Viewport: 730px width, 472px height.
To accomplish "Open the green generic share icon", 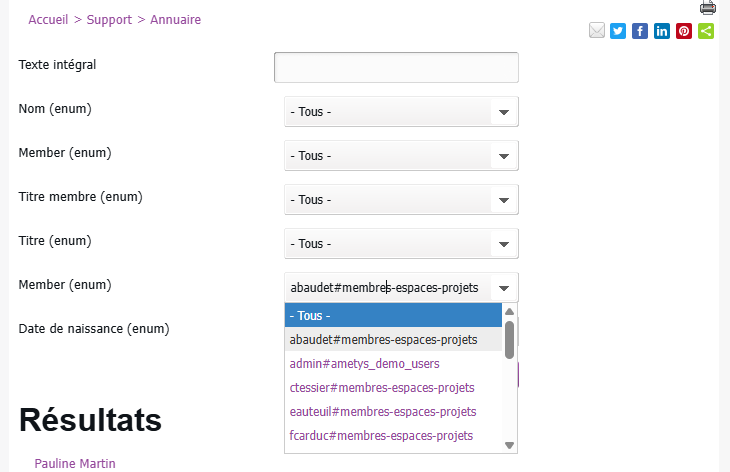I will (706, 31).
